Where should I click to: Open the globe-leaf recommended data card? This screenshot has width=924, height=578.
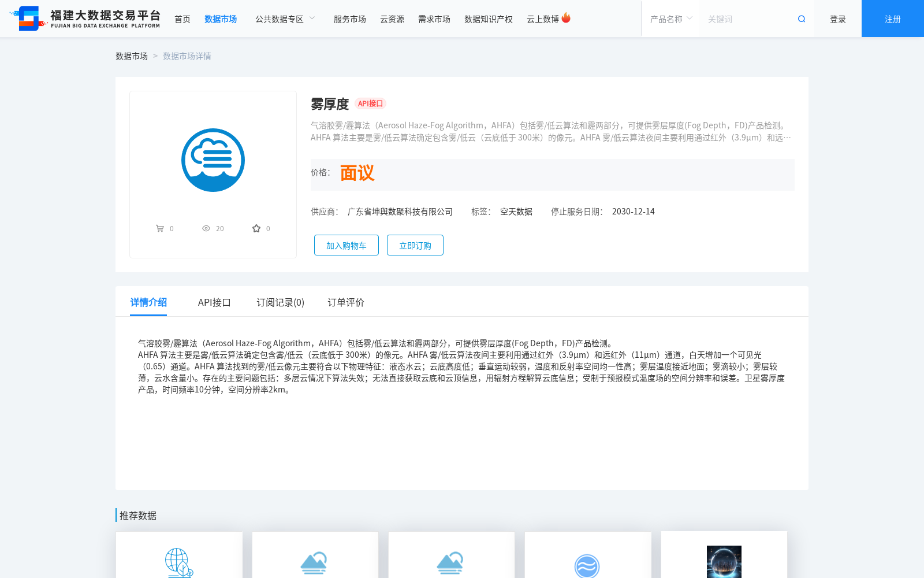click(179, 555)
